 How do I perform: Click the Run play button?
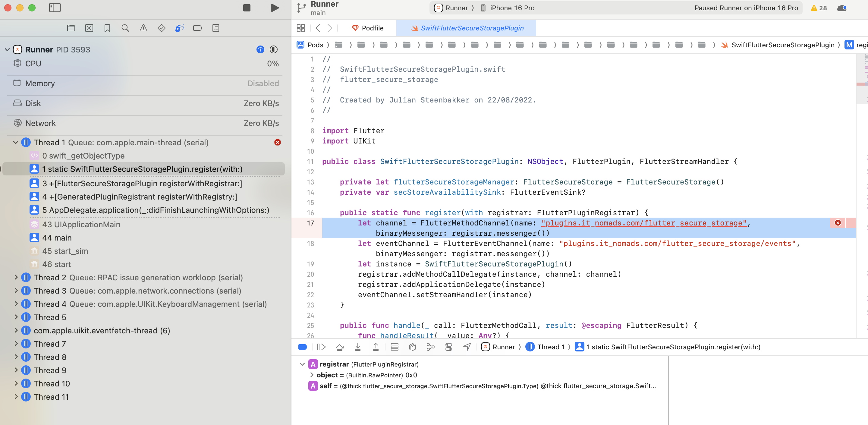[x=275, y=8]
